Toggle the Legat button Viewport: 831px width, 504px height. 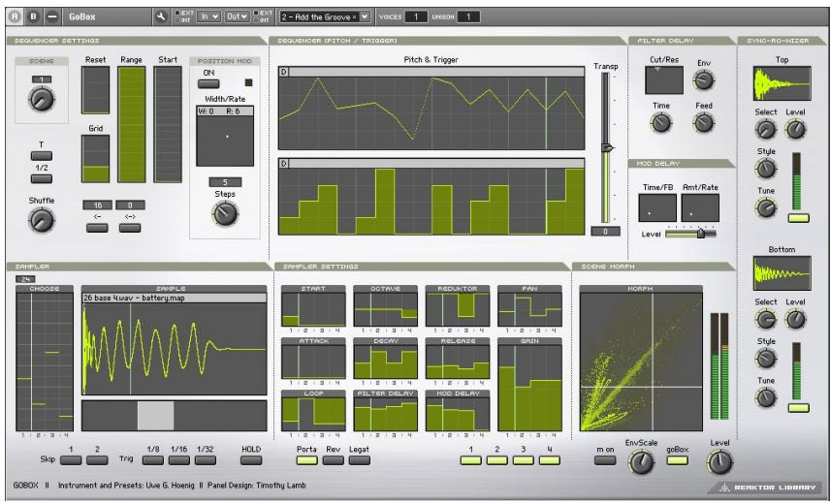pos(360,460)
